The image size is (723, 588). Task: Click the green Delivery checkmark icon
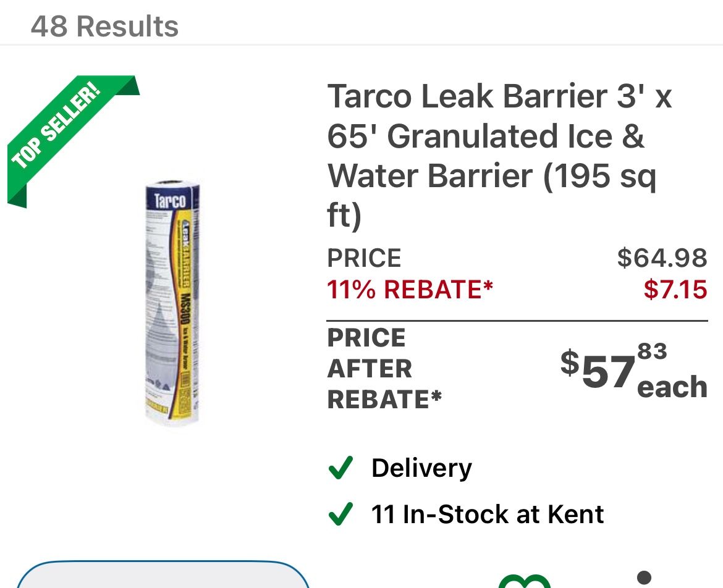[x=340, y=468]
